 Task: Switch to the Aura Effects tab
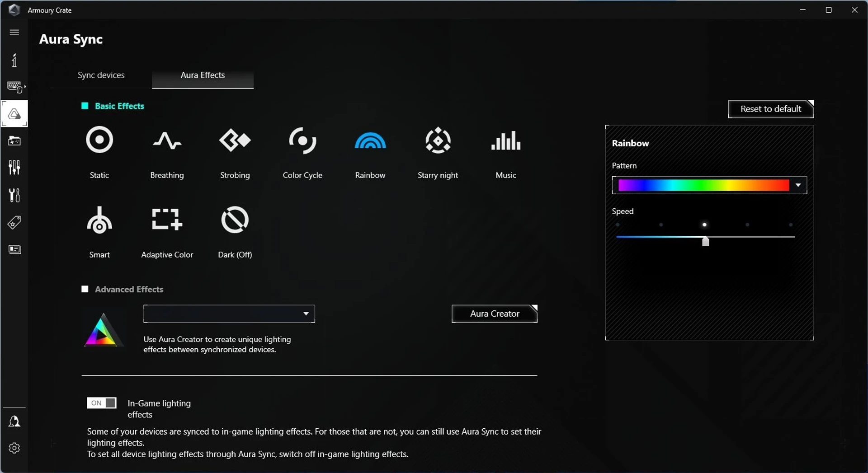[x=203, y=75]
